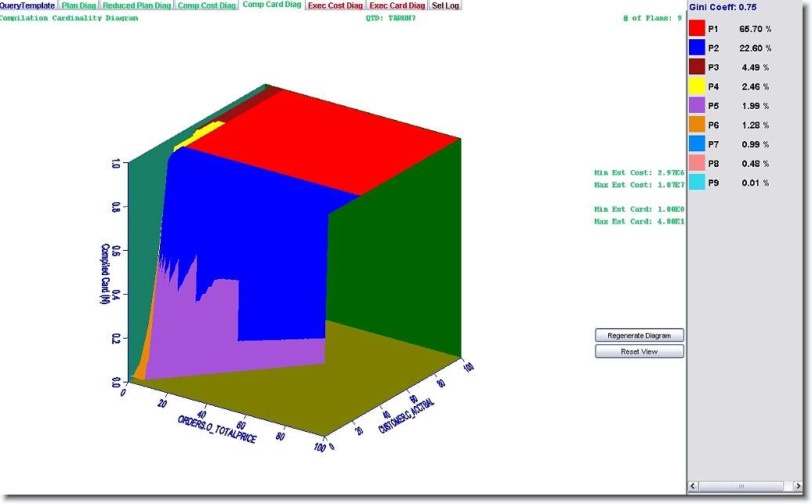
Task: Choose the light blue P7 swatch
Action: point(696,143)
